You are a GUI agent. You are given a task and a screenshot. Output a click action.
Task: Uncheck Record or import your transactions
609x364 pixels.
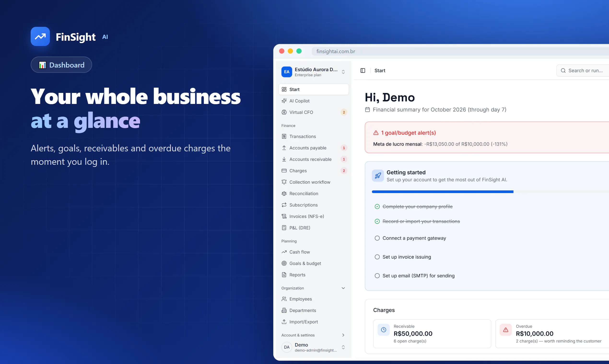377,221
